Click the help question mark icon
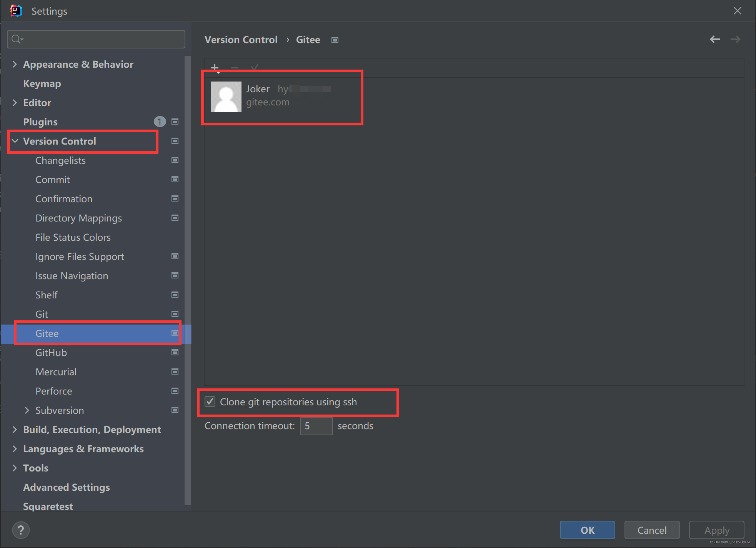Image resolution: width=756 pixels, height=548 pixels. [x=21, y=530]
